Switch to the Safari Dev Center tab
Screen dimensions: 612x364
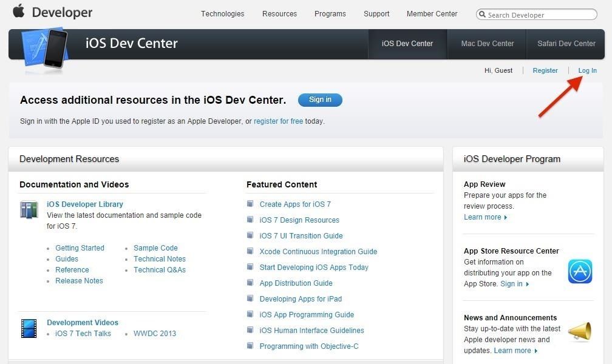click(566, 44)
